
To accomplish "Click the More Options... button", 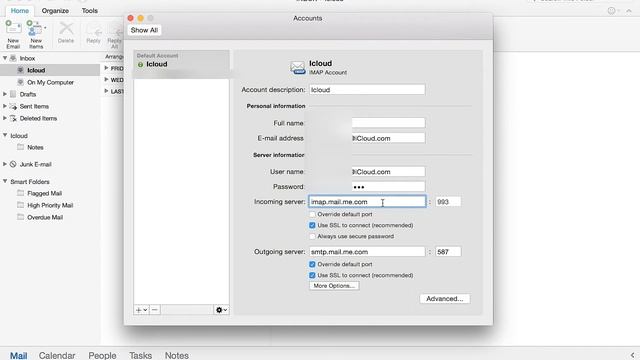I will coord(334,286).
